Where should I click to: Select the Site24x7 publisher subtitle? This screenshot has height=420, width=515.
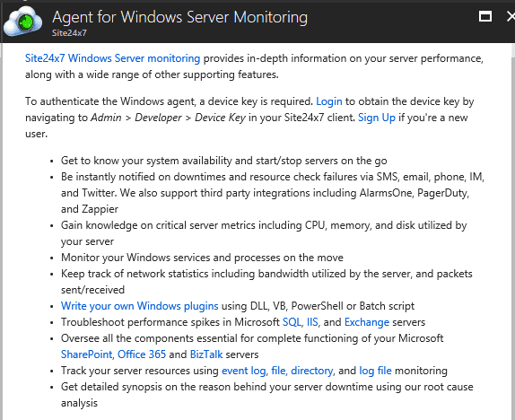click(x=69, y=33)
